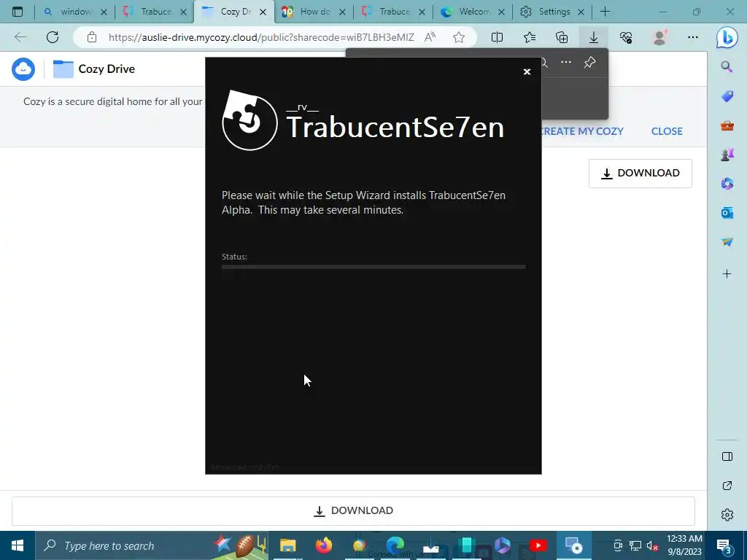Open File Explorer from taskbar

[287, 545]
